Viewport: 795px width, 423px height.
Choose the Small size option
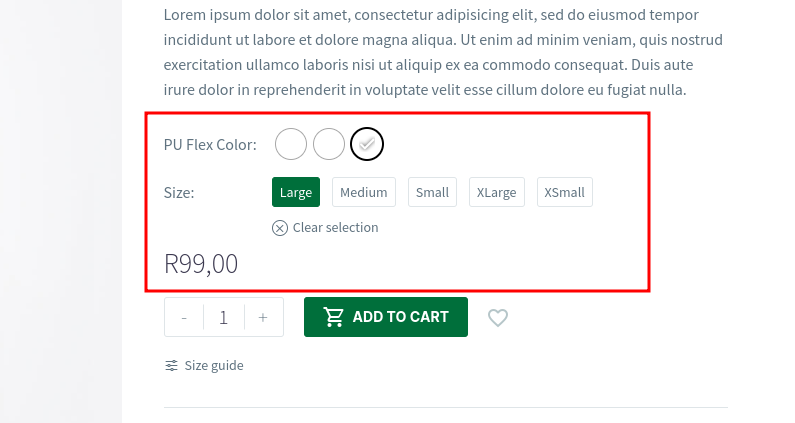[x=432, y=192]
